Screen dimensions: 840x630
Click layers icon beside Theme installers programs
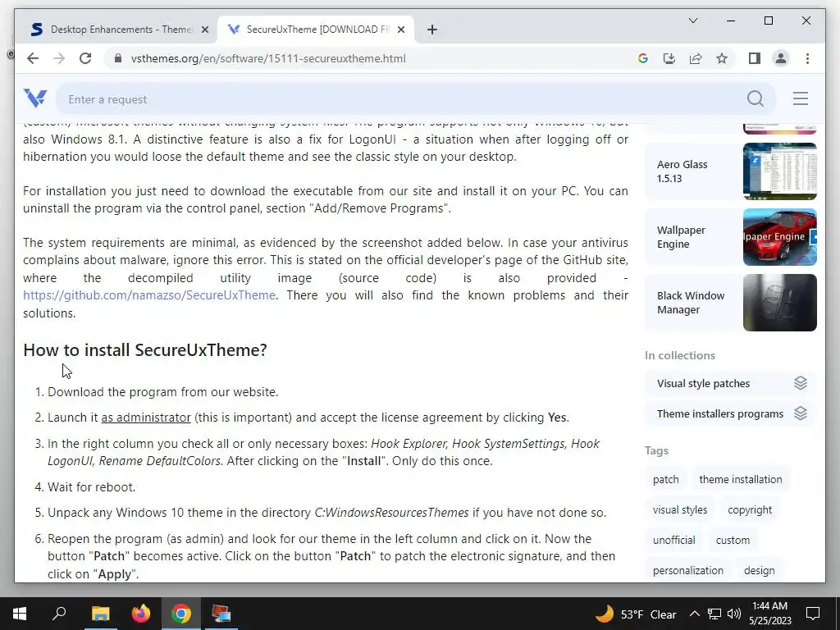pos(800,413)
